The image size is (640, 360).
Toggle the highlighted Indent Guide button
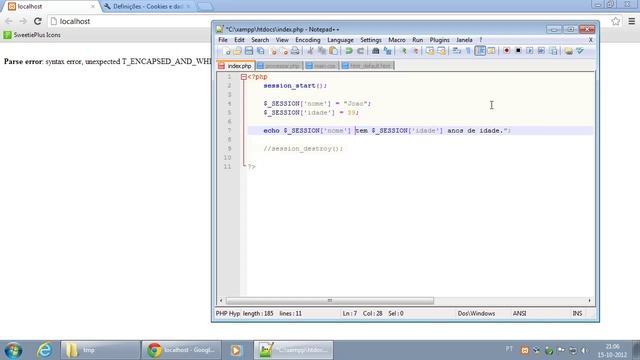[480, 51]
